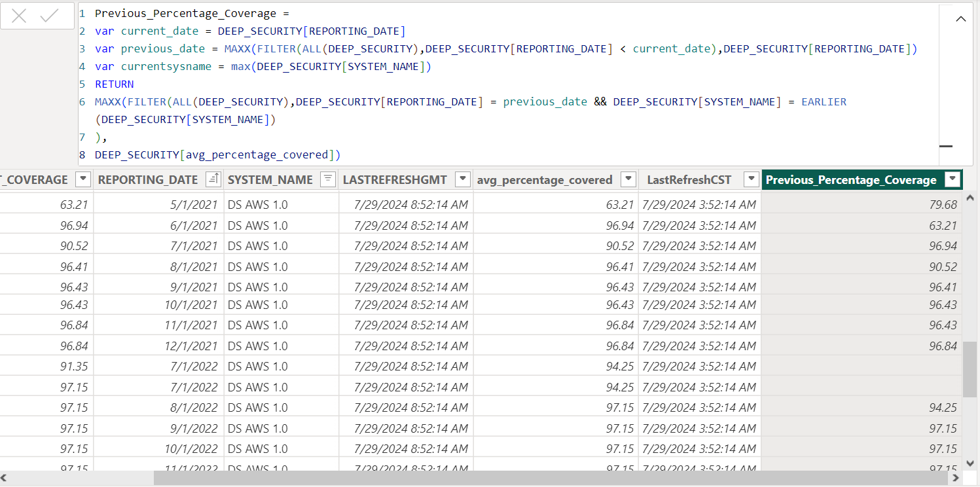The height and width of the screenshot is (487, 980).
Task: Open the avg_percentage_covered column dropdown arrow
Action: pyautogui.click(x=628, y=179)
